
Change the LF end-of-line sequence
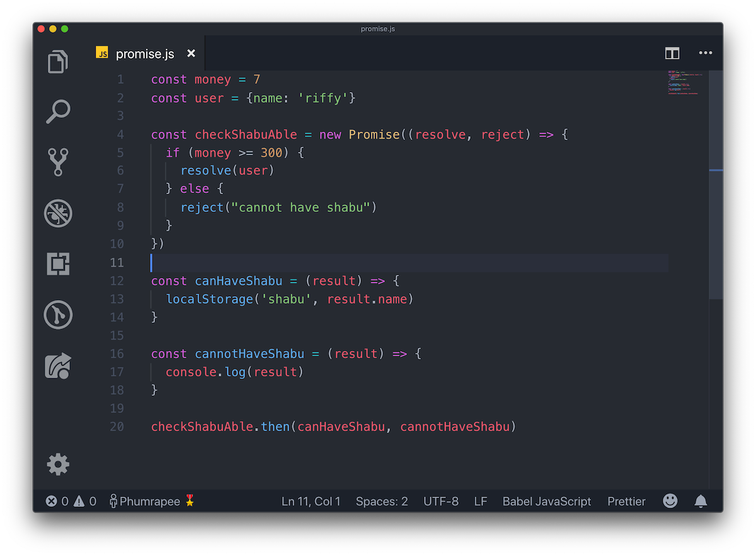[x=481, y=501]
